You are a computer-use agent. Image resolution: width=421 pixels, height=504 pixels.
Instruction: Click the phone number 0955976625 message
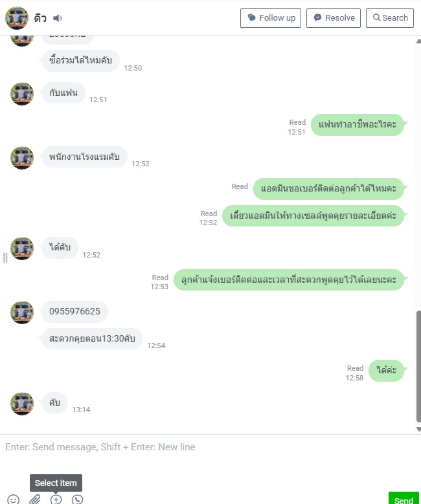[x=74, y=311]
